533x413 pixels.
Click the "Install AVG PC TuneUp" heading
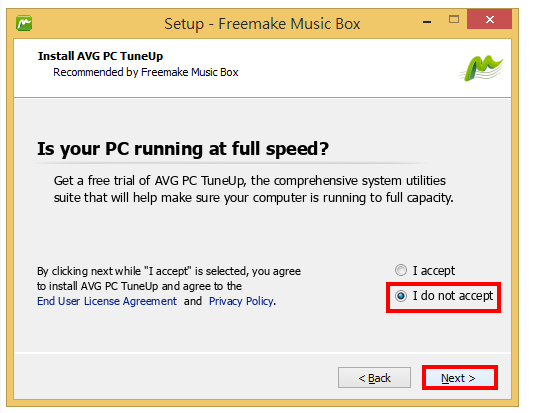point(100,56)
